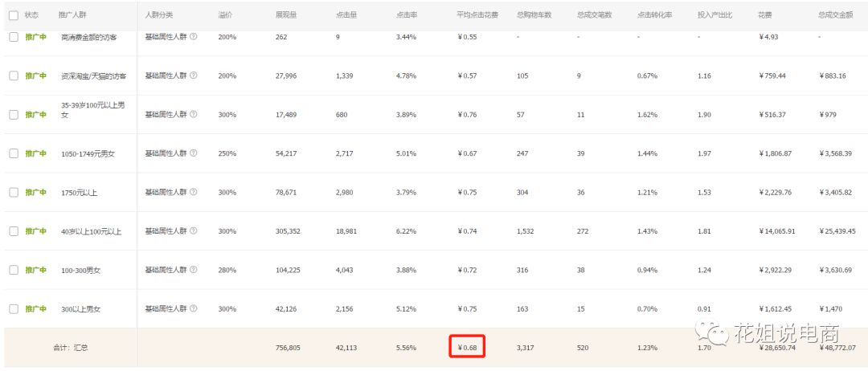868x371 pixels.
Task: Toggle the select-all checkbox in header
Action: pyautogui.click(x=14, y=15)
